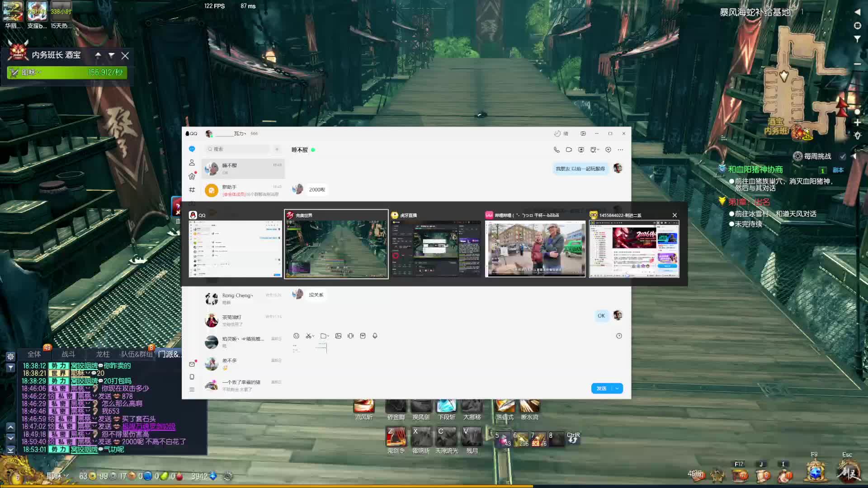Select the 龙柱 chat tab
The image size is (868, 488).
coord(103,354)
